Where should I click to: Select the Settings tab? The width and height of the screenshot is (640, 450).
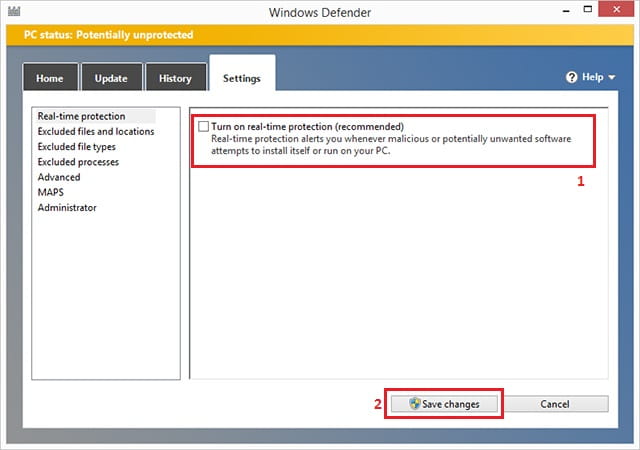[x=242, y=73]
